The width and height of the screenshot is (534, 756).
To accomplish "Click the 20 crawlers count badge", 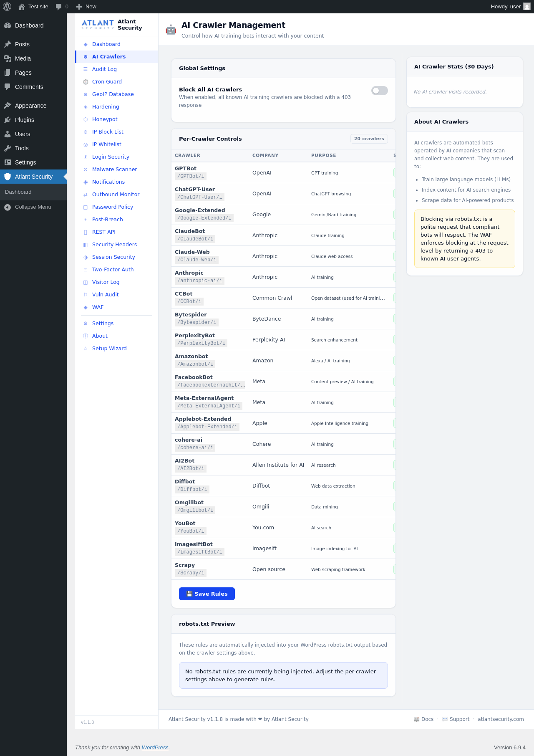I will click(369, 139).
